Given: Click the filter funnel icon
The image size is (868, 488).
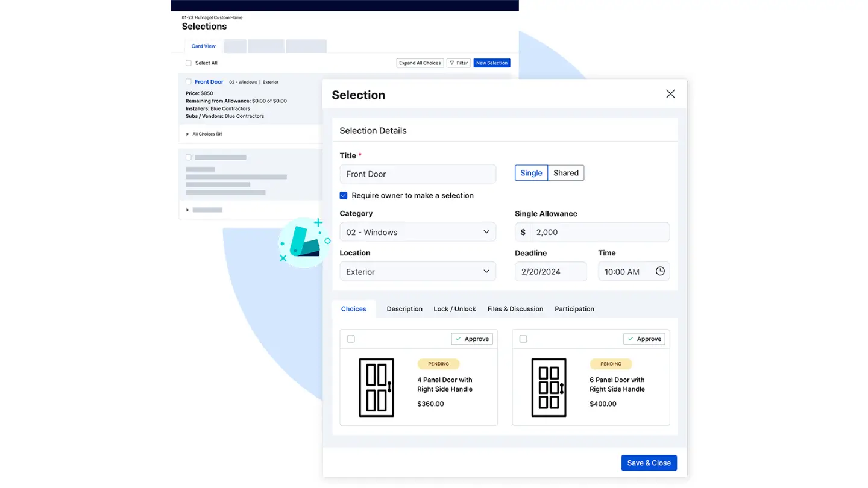Looking at the screenshot, I should pyautogui.click(x=452, y=63).
